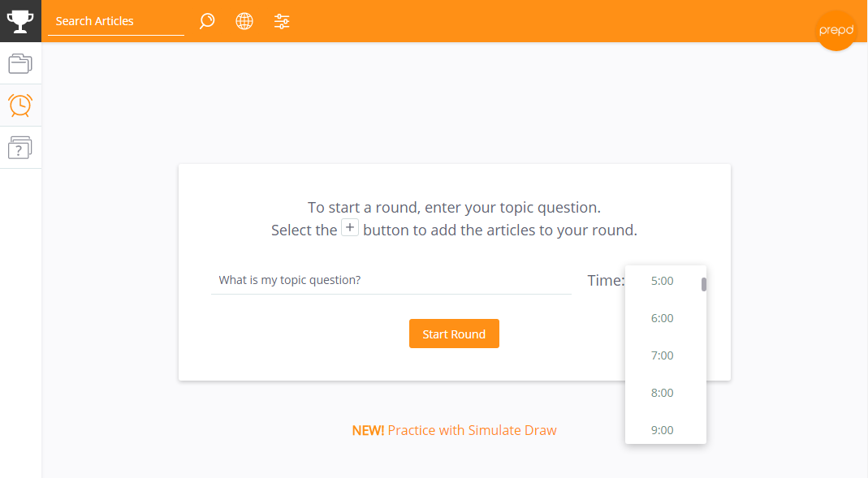Start the round with Start Round

(454, 334)
